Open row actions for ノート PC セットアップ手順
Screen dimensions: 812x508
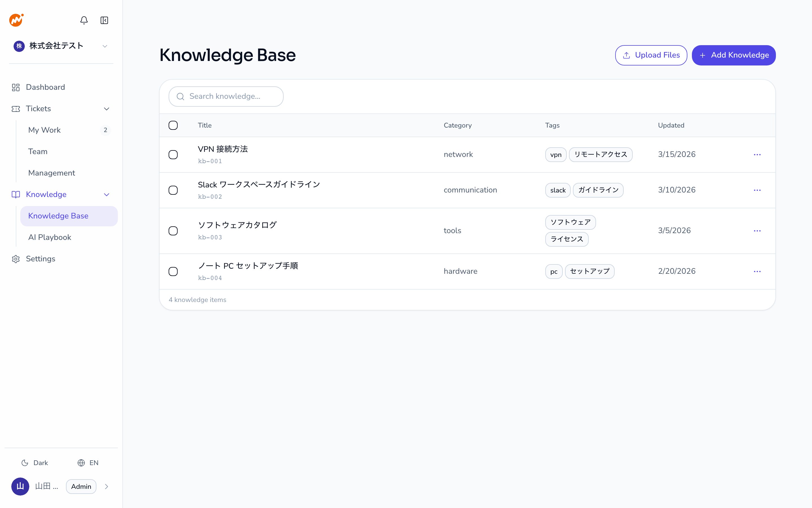click(757, 271)
